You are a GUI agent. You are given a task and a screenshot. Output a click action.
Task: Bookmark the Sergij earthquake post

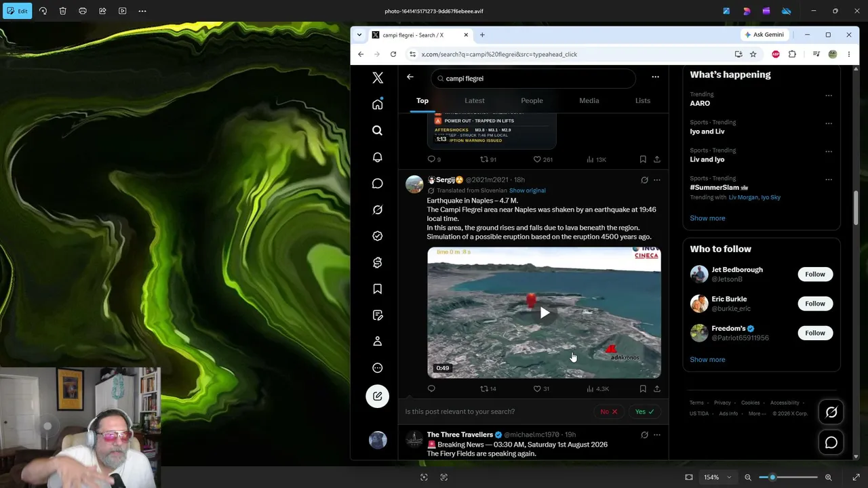point(643,389)
